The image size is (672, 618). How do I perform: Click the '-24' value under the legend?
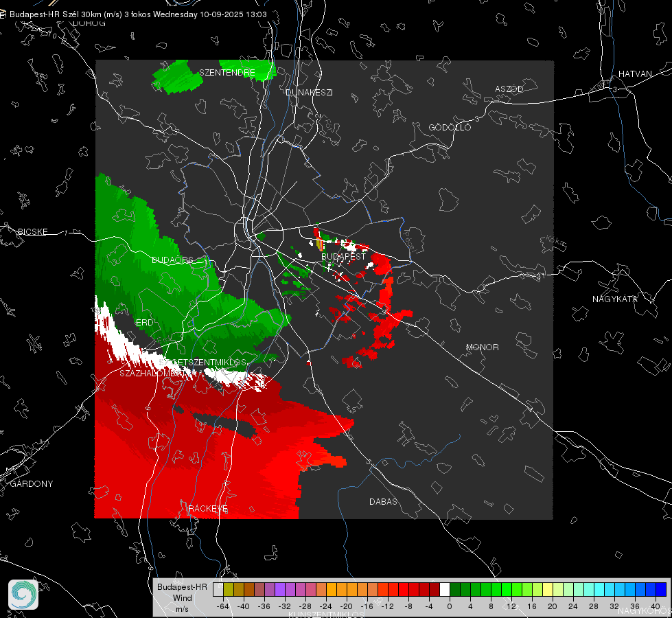326,606
